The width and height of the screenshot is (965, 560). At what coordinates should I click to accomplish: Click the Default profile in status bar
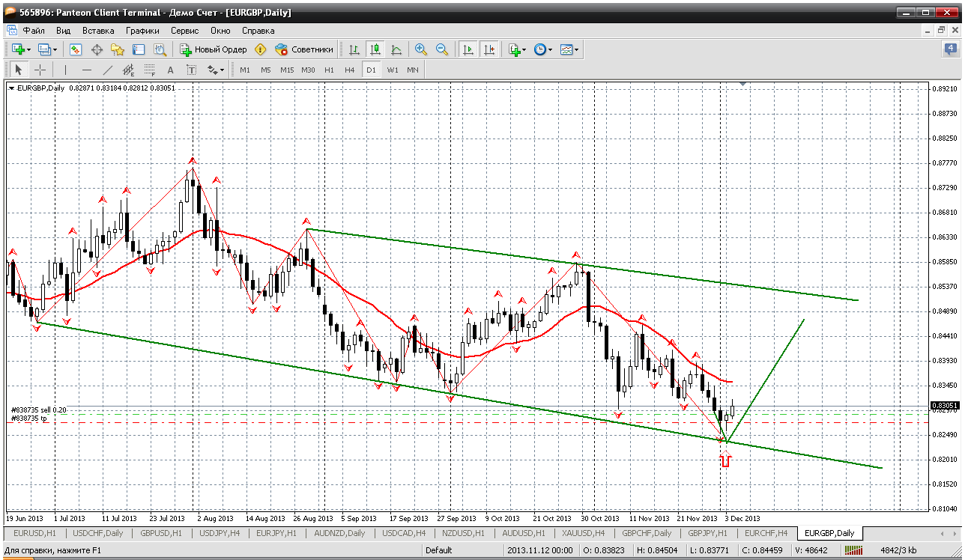pos(438,550)
